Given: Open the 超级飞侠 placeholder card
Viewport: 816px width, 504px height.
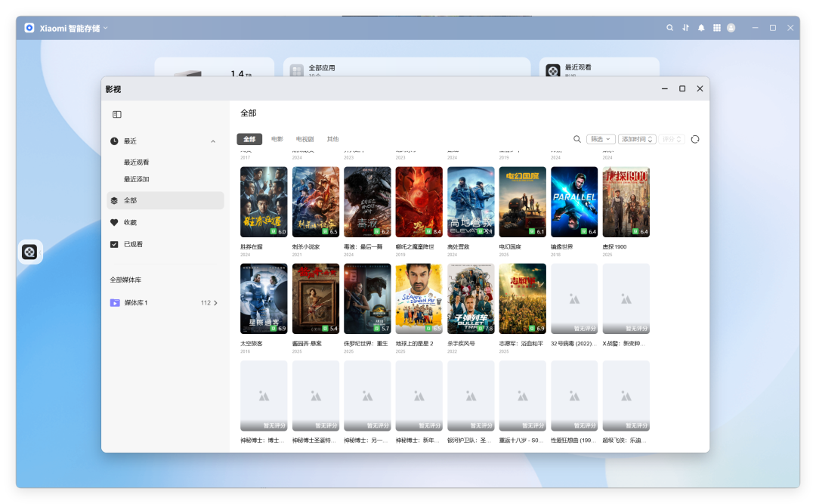Looking at the screenshot, I should [626, 396].
